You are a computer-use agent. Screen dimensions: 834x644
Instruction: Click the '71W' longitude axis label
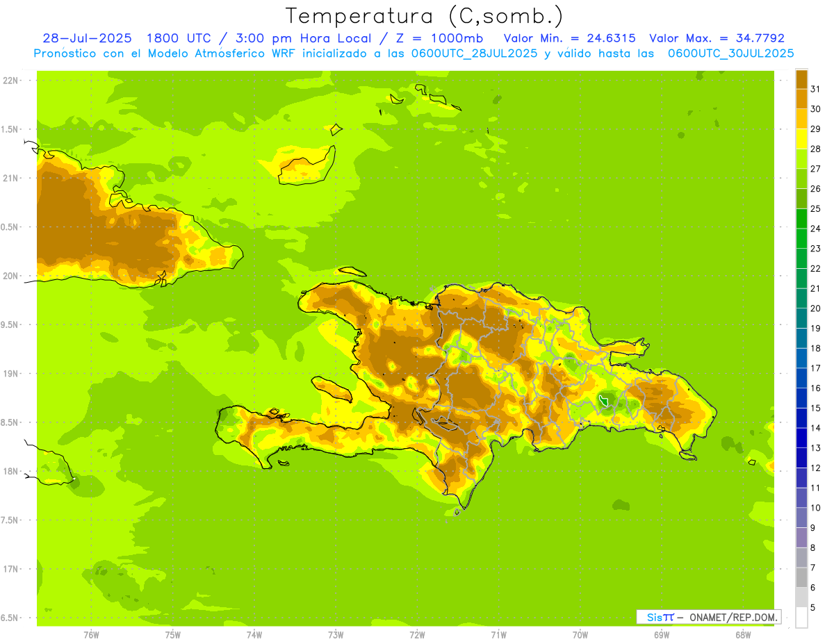pyautogui.click(x=498, y=635)
